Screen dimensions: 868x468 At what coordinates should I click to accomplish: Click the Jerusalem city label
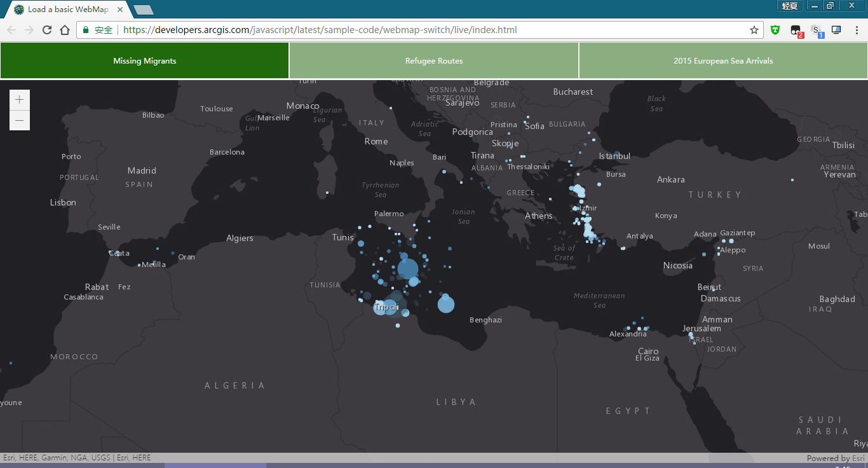pyautogui.click(x=702, y=329)
